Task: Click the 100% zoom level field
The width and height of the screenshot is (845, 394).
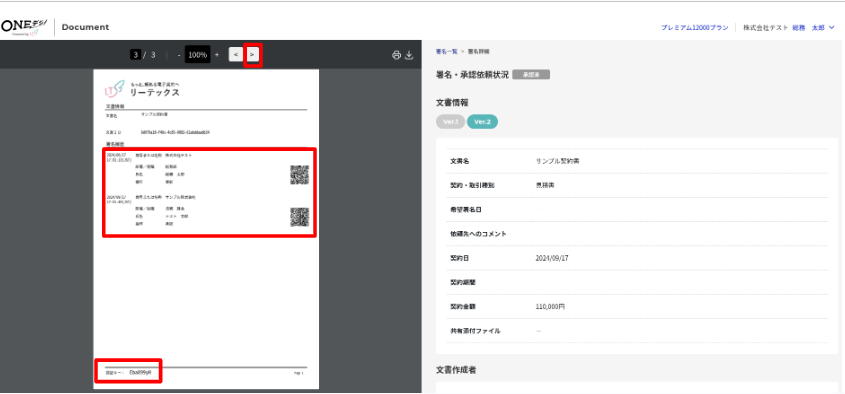Action: [198, 54]
